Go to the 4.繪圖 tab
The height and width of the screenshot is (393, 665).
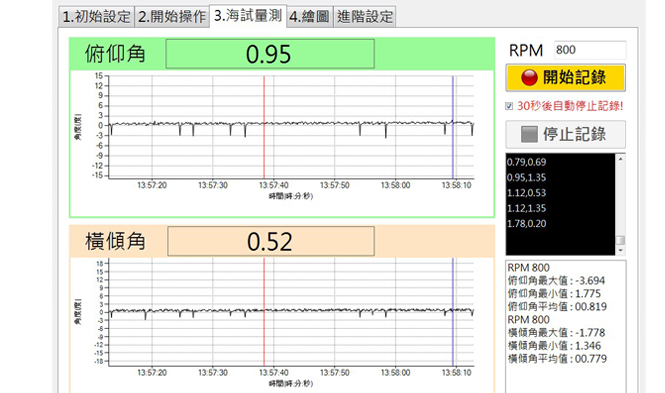point(310,17)
